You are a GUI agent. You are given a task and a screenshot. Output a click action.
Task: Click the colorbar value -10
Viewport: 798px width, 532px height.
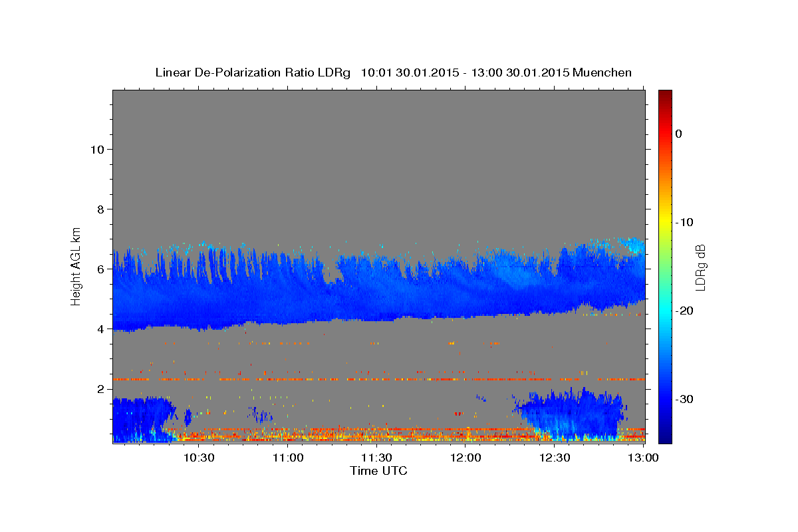click(684, 222)
